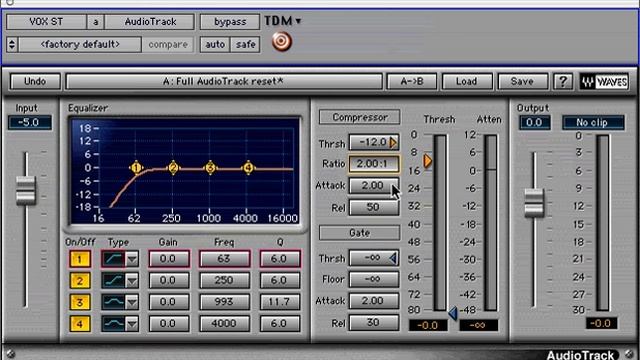Click the compressor Rel field showing 50

pos(373,208)
